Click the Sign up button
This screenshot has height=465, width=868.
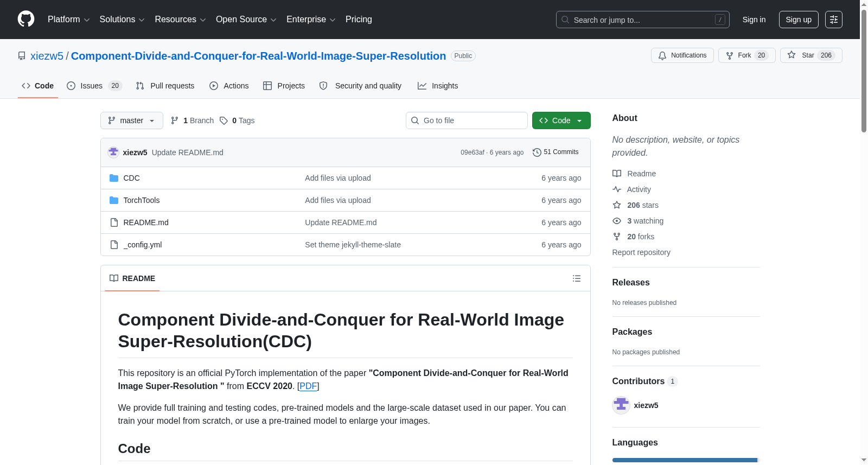[x=799, y=20]
